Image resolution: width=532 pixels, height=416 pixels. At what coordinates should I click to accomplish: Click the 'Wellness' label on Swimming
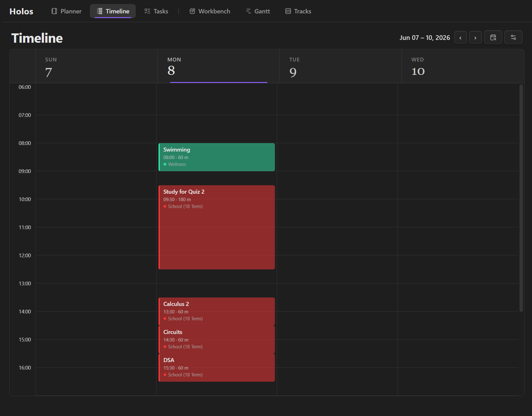tap(177, 164)
